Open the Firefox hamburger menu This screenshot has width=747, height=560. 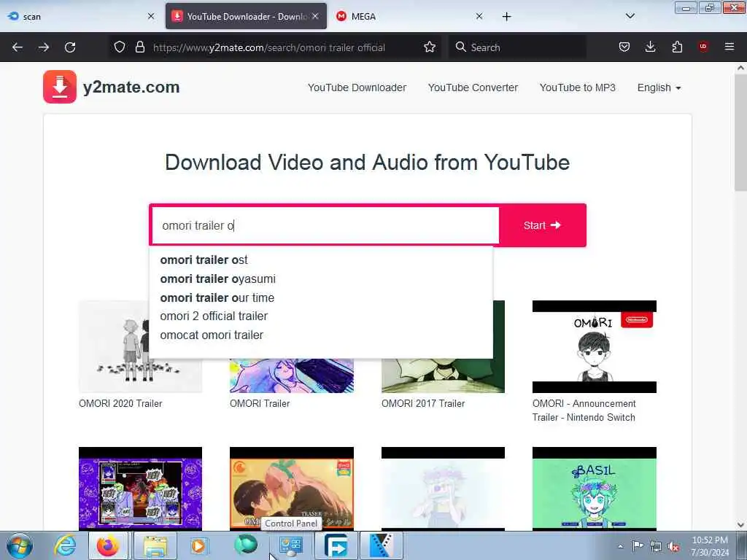(729, 47)
